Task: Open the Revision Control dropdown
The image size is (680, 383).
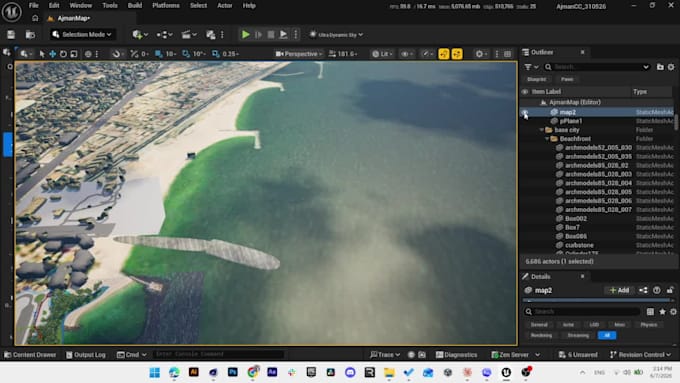Action: coord(641,355)
